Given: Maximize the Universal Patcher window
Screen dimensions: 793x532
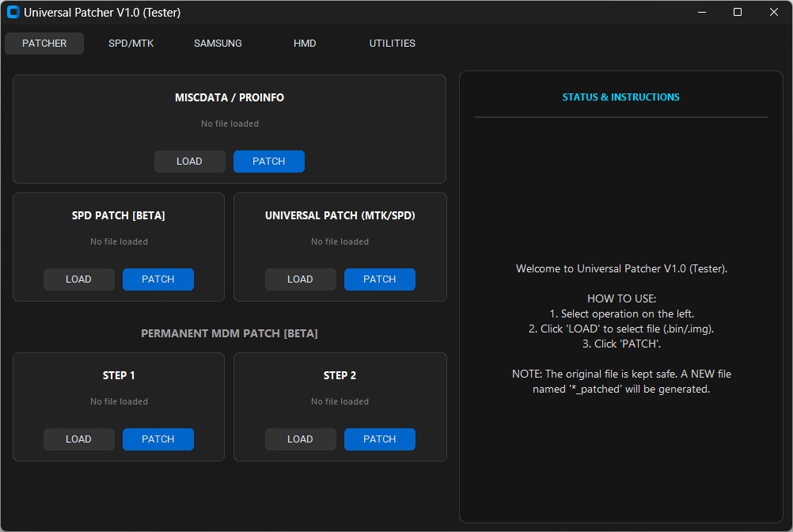Looking at the screenshot, I should [x=738, y=12].
